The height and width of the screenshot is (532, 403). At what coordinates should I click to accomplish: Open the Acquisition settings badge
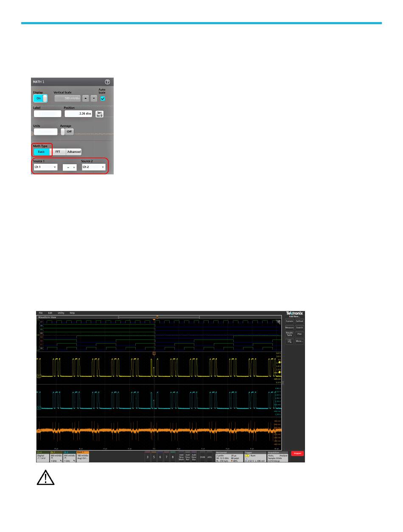coord(278,456)
